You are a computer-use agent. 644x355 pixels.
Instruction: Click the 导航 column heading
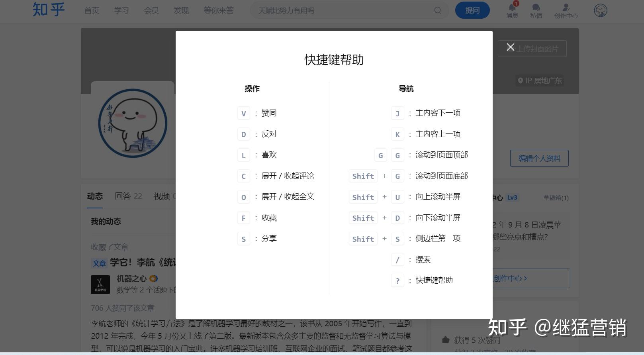point(406,88)
